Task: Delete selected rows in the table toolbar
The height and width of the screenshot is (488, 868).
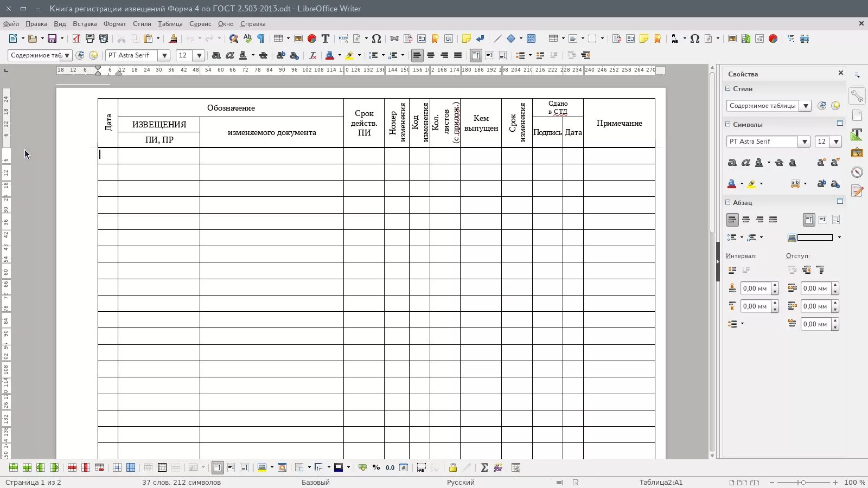Action: (x=72, y=467)
